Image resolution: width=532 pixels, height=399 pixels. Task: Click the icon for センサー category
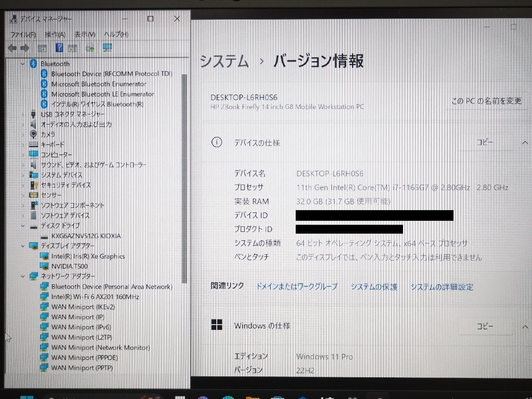pos(34,195)
